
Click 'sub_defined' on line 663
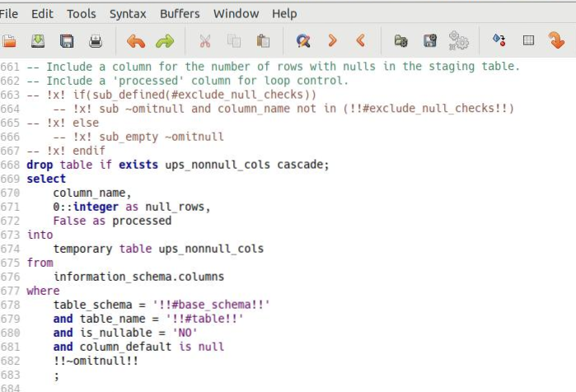pyautogui.click(x=129, y=95)
